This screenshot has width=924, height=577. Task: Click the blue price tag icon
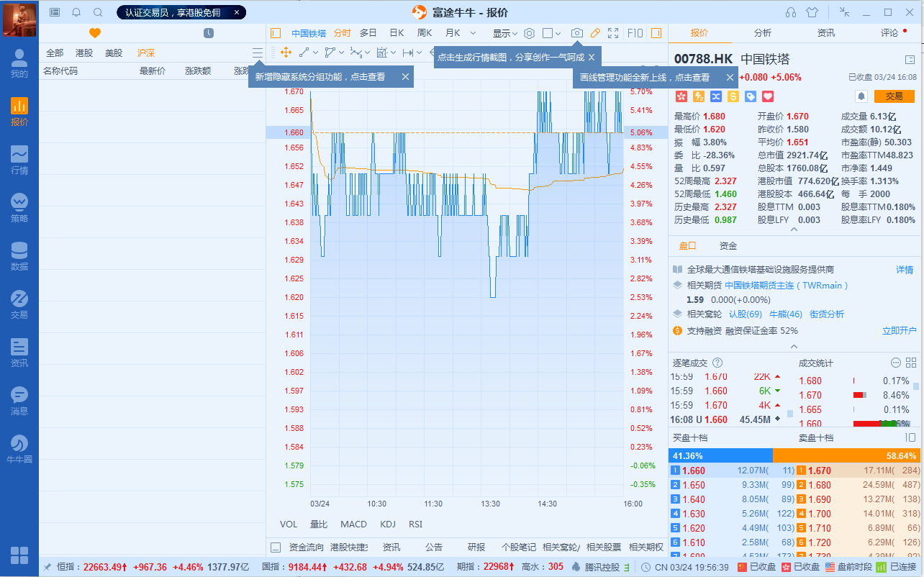pyautogui.click(x=750, y=96)
